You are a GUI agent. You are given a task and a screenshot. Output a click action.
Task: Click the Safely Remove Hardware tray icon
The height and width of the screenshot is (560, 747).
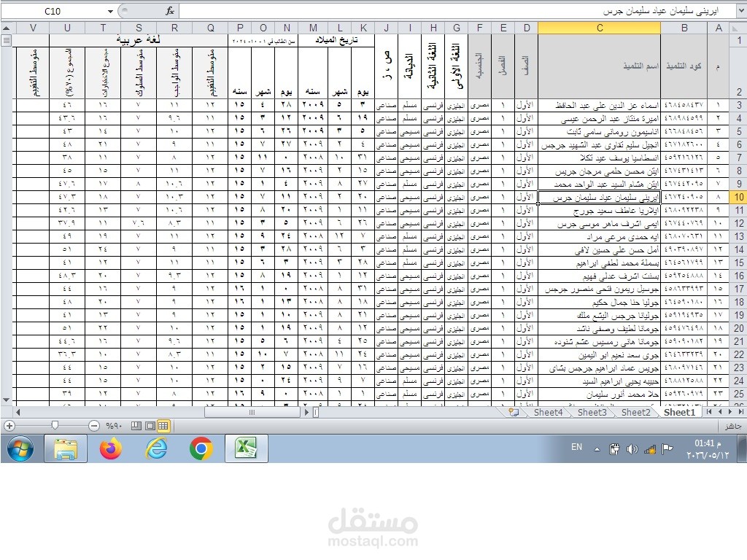tap(614, 448)
